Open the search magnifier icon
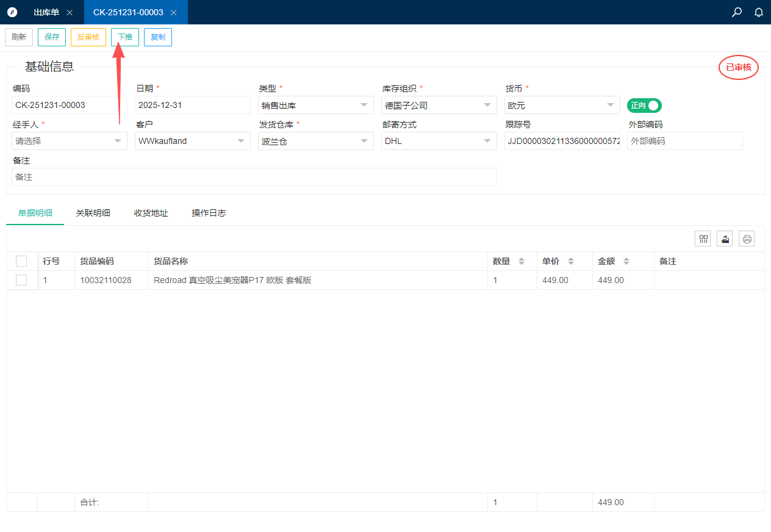 pyautogui.click(x=737, y=12)
